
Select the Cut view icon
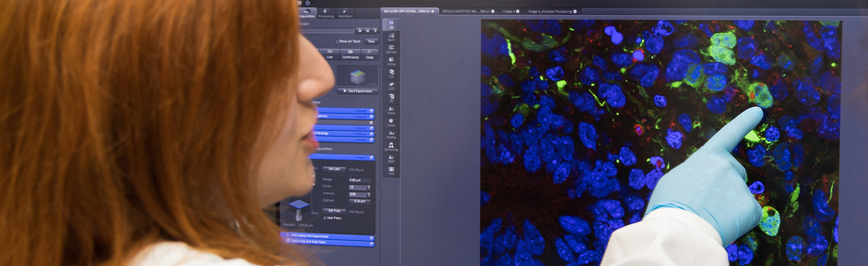click(391, 73)
